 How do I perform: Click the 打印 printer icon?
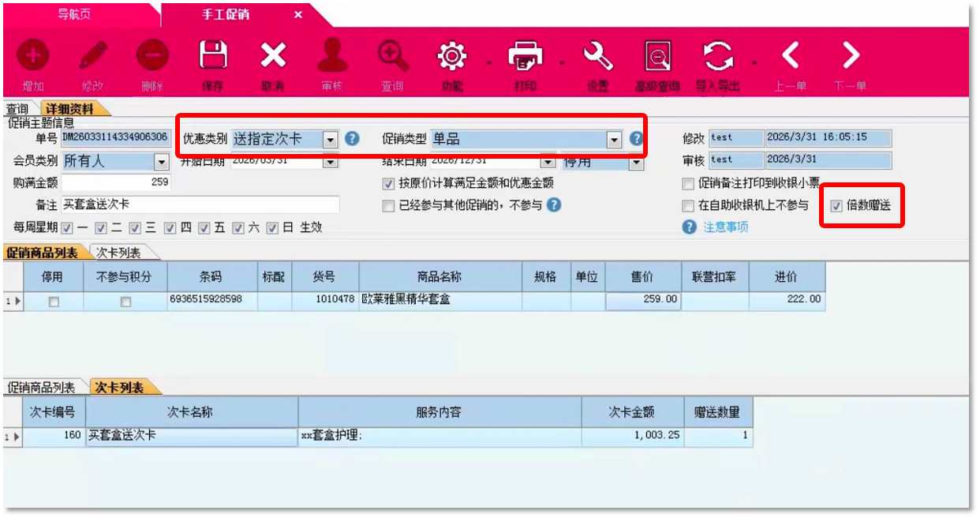coord(526,56)
